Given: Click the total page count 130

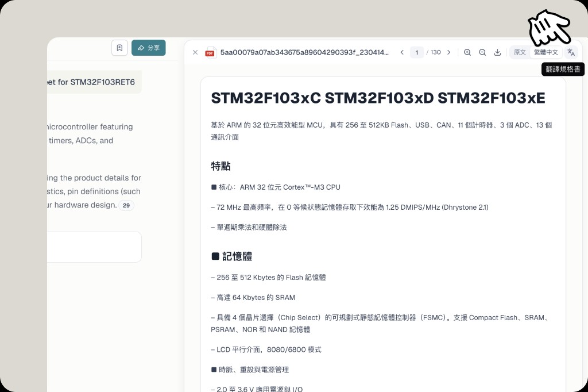Looking at the screenshot, I should [435, 52].
